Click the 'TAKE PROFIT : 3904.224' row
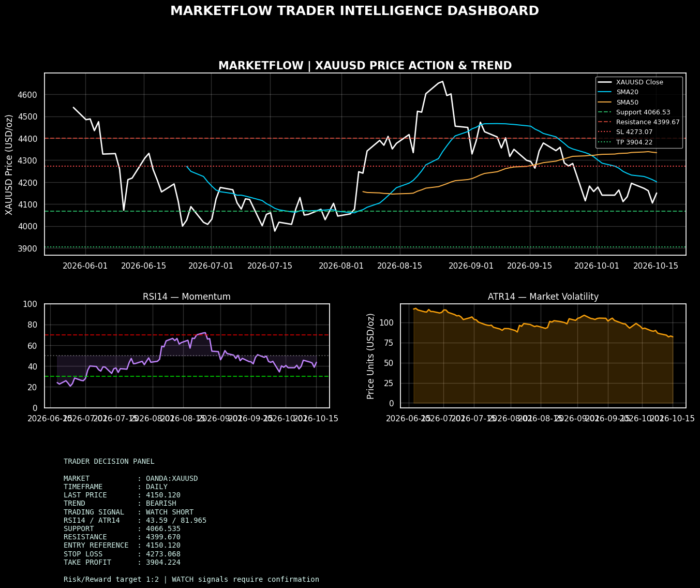Image resolution: width=700 pixels, height=588 pixels. click(122, 562)
